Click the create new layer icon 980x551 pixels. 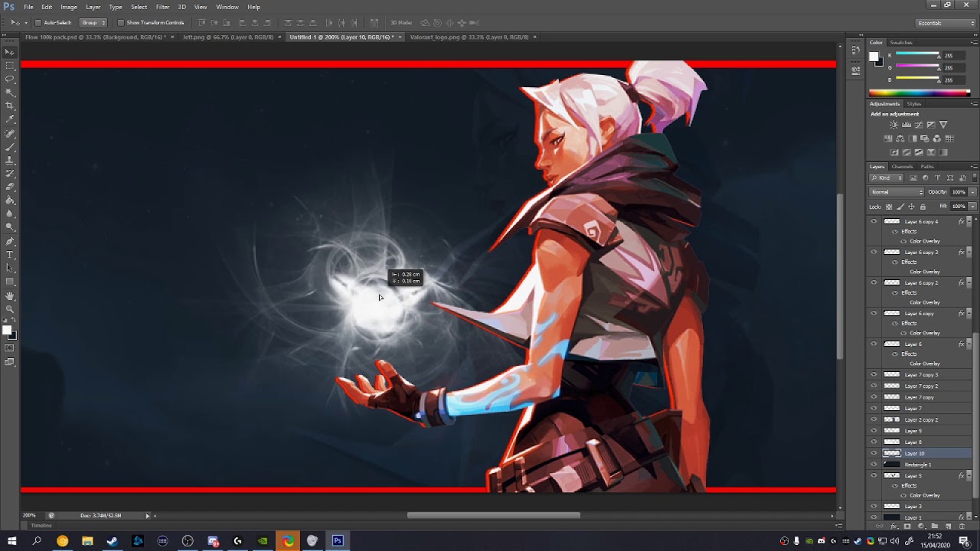pyautogui.click(x=948, y=526)
